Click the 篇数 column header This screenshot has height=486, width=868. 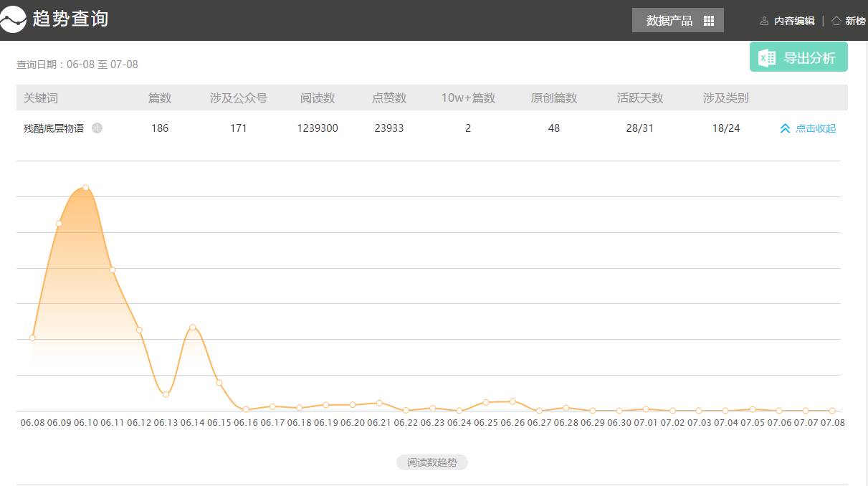click(x=160, y=98)
